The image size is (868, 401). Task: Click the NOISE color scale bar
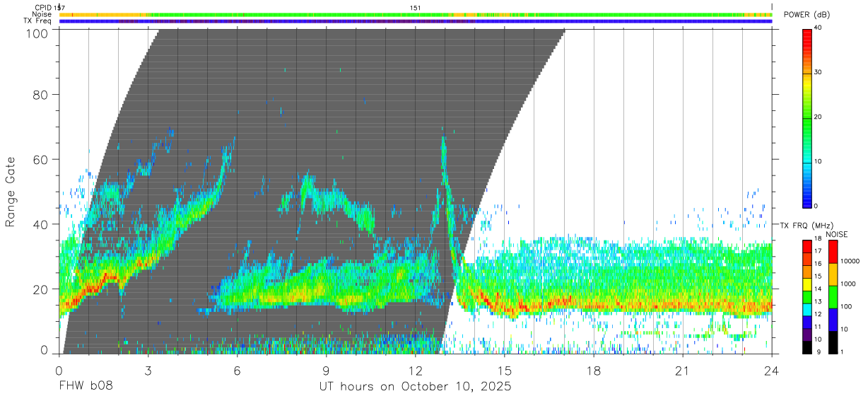[832, 297]
